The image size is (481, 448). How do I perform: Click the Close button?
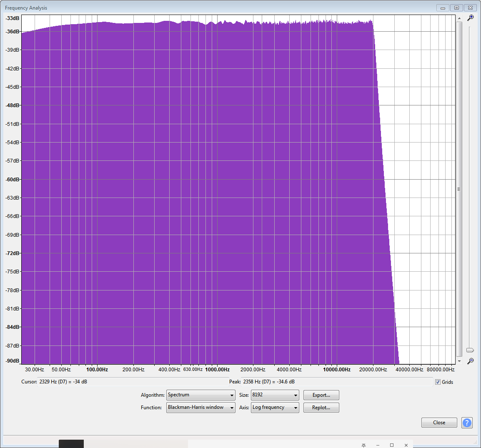click(439, 423)
